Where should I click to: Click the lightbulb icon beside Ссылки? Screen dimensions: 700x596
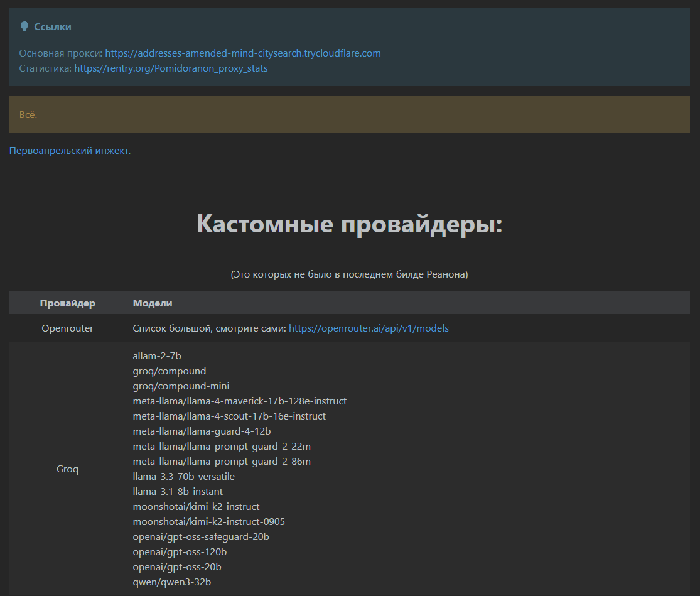(24, 27)
